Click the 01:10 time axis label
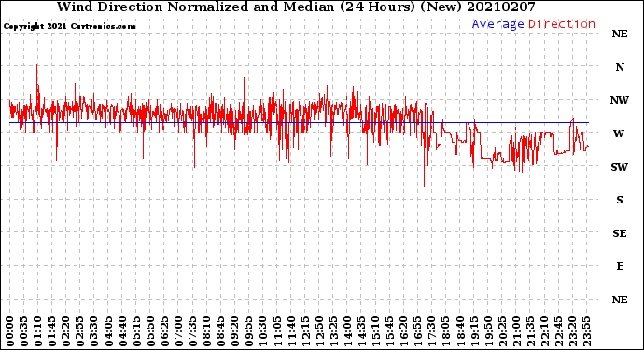The height and width of the screenshot is (350, 644). pyautogui.click(x=38, y=331)
